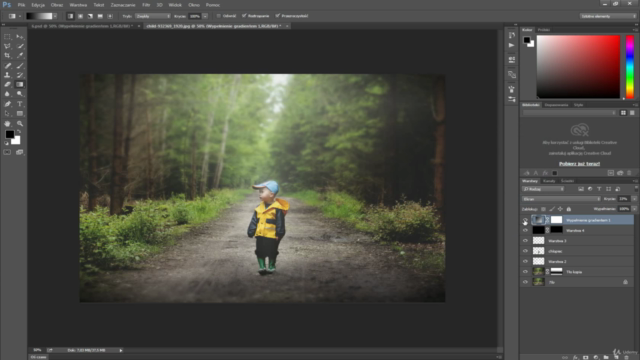Hide the Warstwa 2 layer
Screen dimensions: 640x360
click(525, 261)
